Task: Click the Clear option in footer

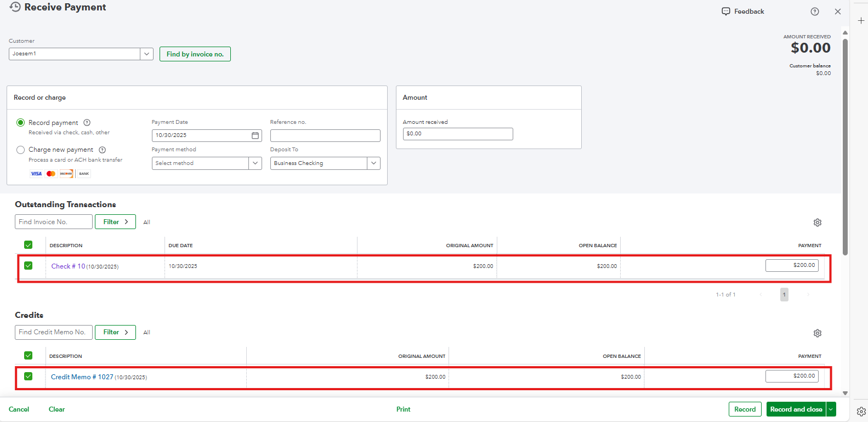Action: [x=56, y=409]
